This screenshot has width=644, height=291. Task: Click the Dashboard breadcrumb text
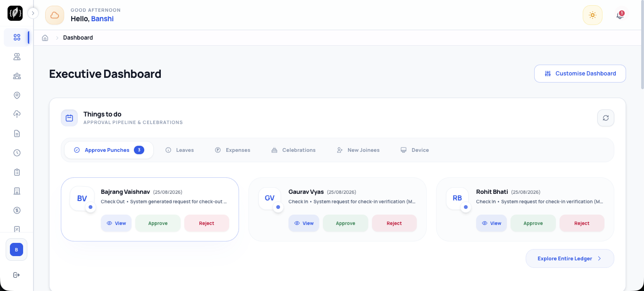[x=78, y=38]
